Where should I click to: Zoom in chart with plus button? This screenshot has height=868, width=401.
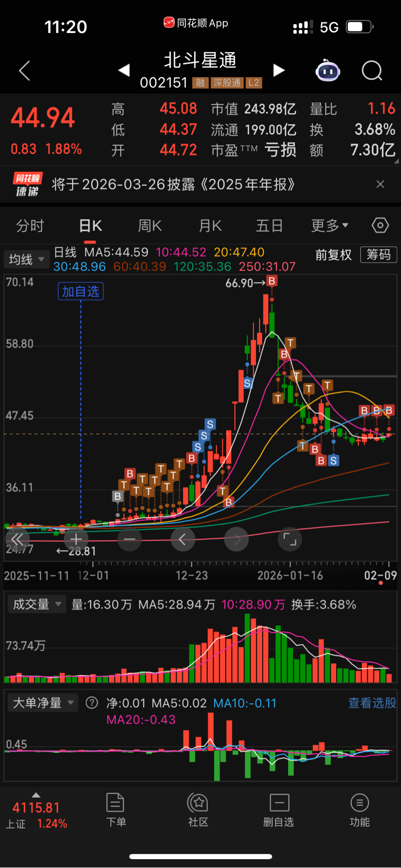(x=76, y=539)
